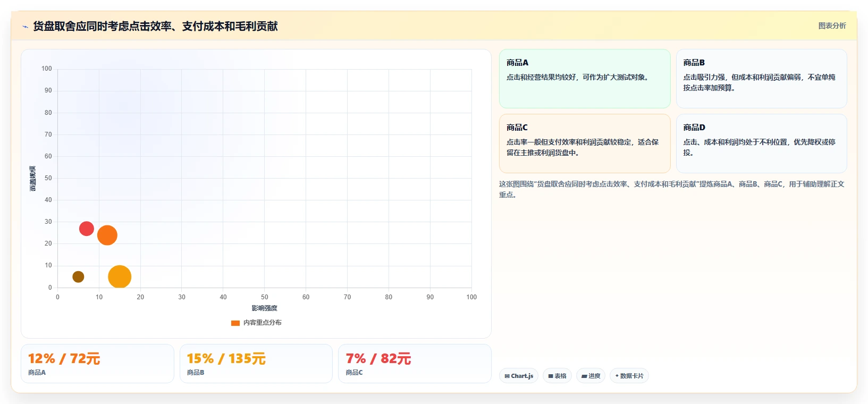868x404 pixels.
Task: Select the amber bubble at the bottom
Action: 120,276
